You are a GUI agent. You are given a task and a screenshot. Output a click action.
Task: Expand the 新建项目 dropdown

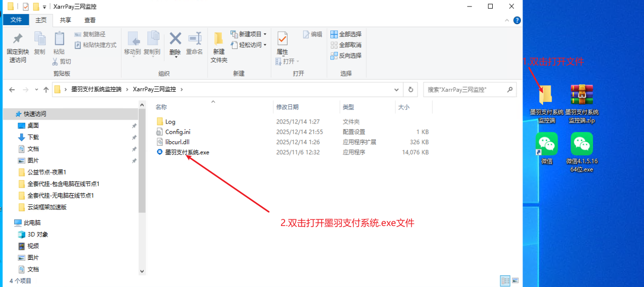click(x=266, y=34)
